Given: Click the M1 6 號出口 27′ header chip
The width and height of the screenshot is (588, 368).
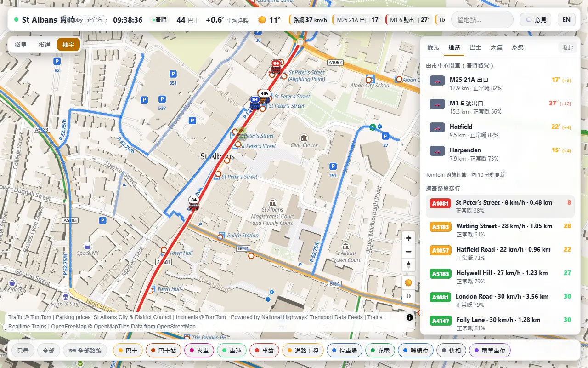Looking at the screenshot, I should [409, 20].
